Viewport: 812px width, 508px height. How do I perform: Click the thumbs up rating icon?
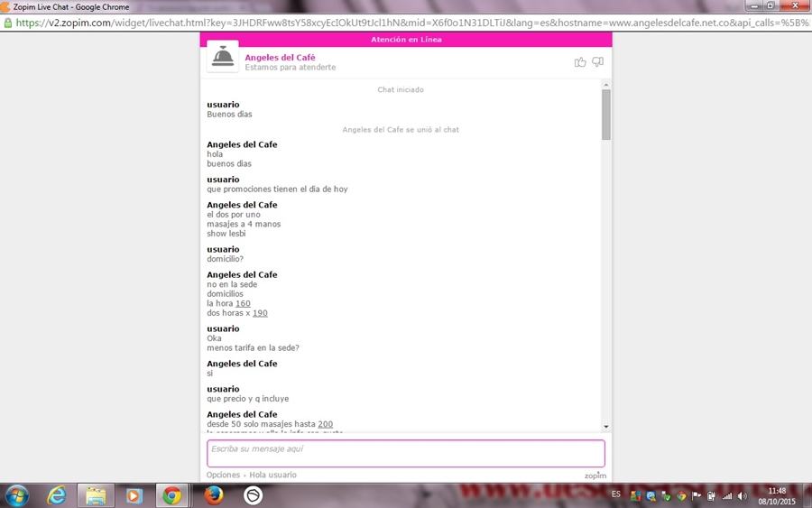coord(580,62)
